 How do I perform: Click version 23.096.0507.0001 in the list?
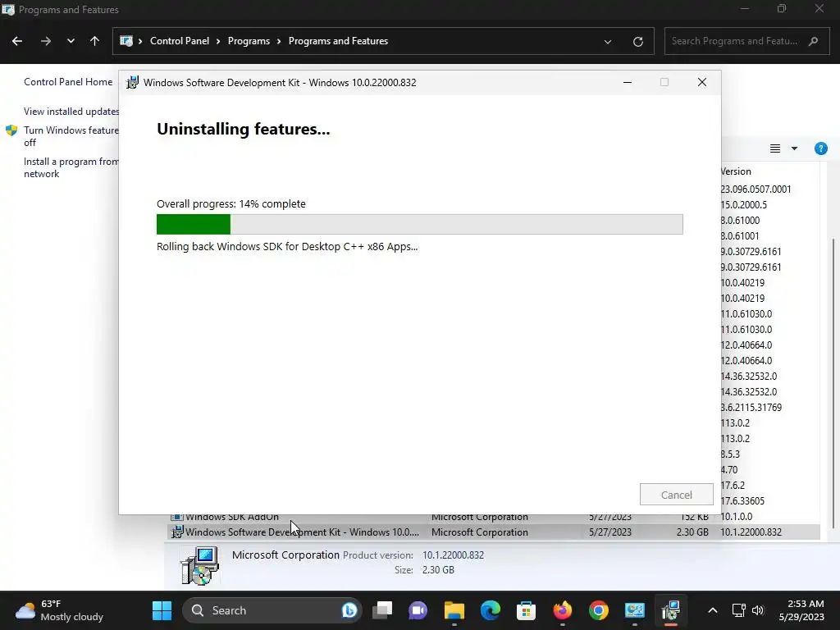(756, 189)
